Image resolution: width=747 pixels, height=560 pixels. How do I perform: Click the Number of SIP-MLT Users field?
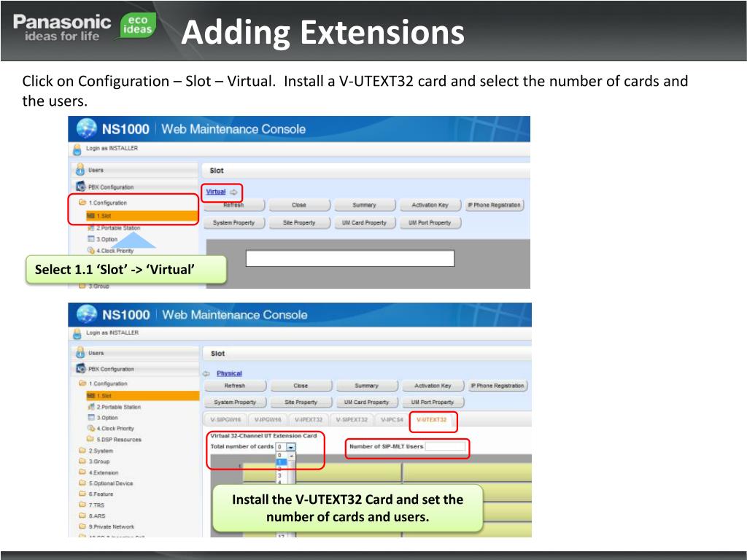click(445, 446)
